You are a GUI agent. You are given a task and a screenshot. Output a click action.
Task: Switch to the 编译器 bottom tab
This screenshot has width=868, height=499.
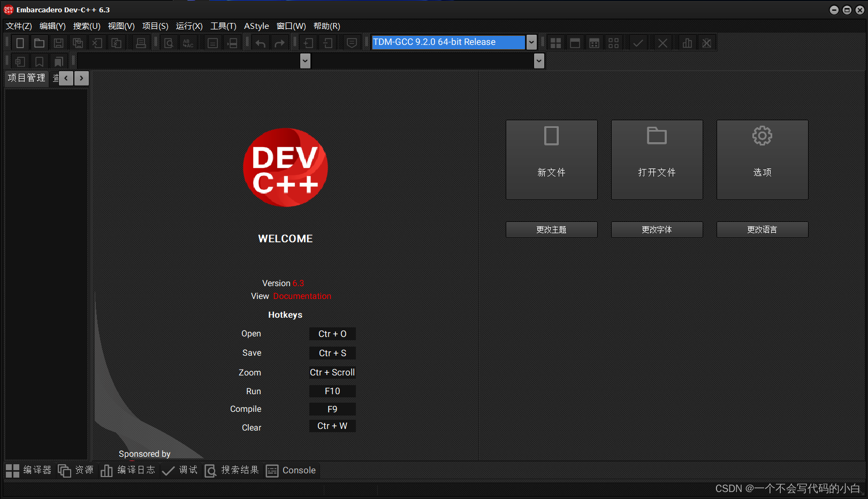click(29, 471)
